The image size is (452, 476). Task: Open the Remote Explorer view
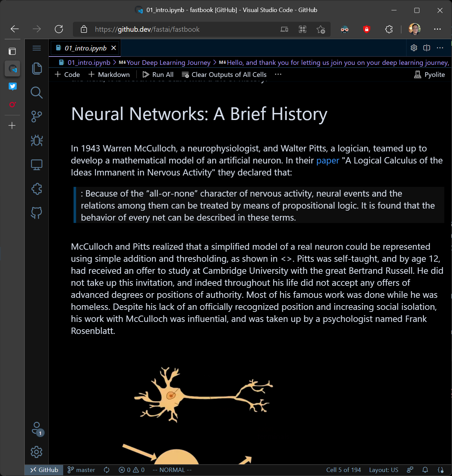click(36, 165)
